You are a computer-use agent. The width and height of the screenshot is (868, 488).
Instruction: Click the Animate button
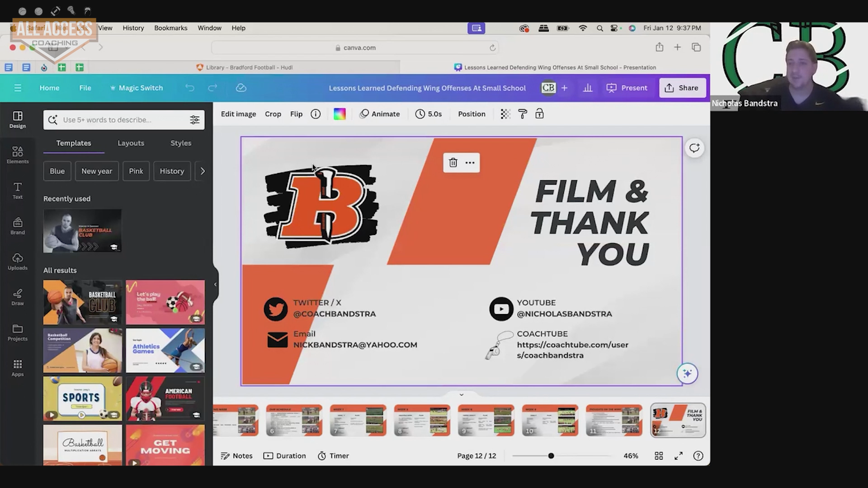click(x=380, y=114)
